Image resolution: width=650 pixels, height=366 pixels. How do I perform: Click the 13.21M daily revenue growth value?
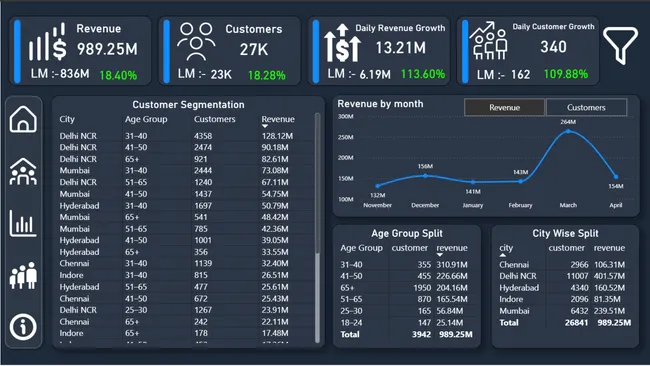click(400, 48)
